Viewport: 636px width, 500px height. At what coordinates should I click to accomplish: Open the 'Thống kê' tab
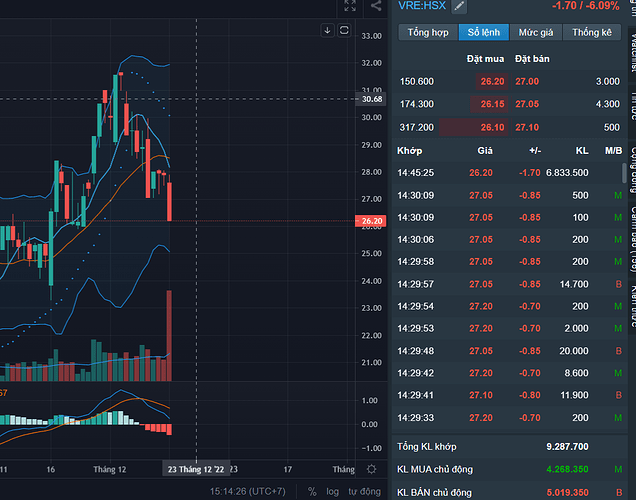[x=591, y=32]
